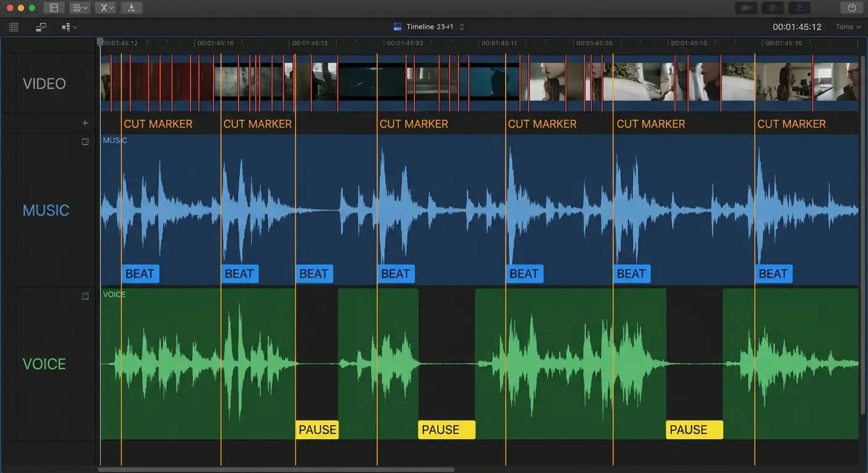Click the first BEAT tag in the music track
The height and width of the screenshot is (473, 868).
(141, 274)
